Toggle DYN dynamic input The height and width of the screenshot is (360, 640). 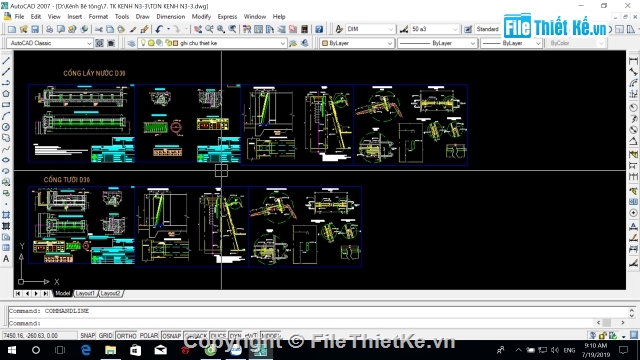point(236,336)
